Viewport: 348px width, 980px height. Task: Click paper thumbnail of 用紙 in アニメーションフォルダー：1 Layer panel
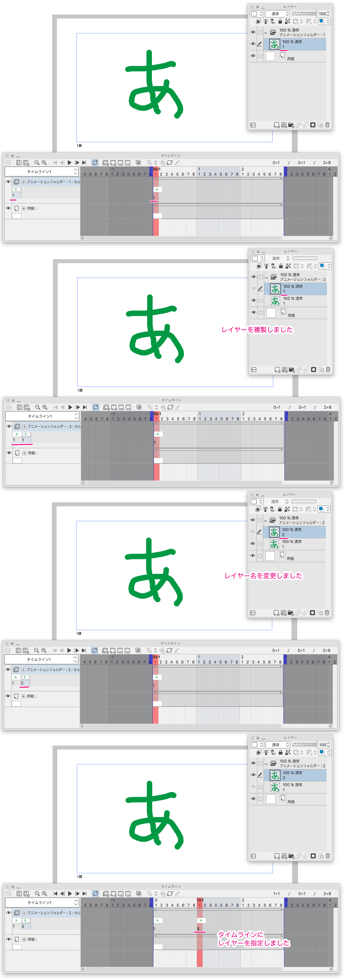[270, 56]
